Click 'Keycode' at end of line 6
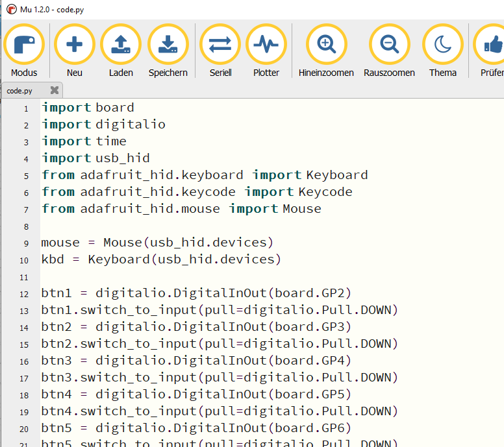 pos(325,192)
